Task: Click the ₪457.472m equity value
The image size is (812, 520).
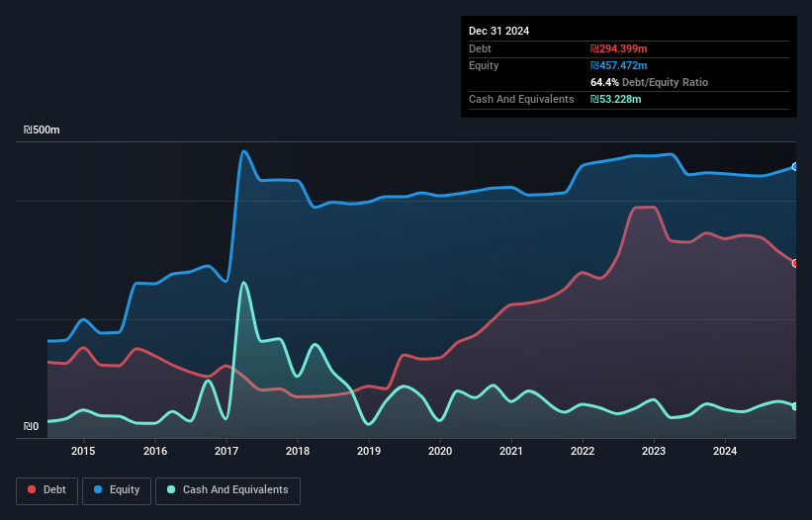Action: pyautogui.click(x=619, y=65)
